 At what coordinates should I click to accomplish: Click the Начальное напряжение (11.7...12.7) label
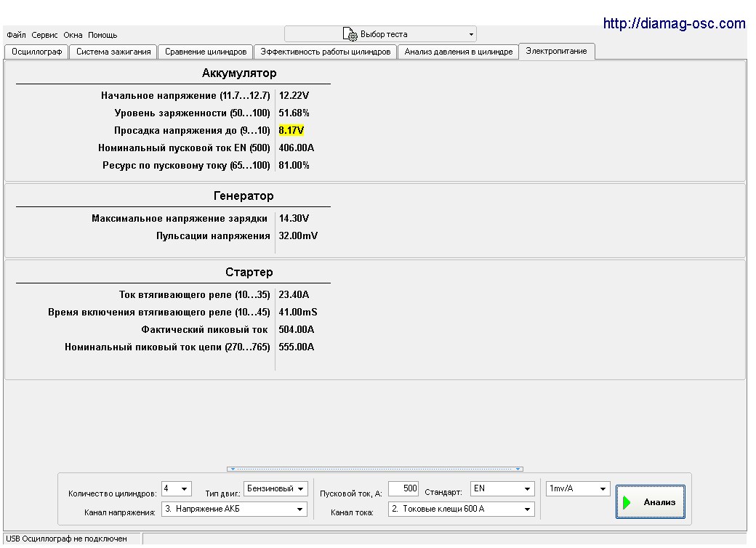tap(185, 96)
